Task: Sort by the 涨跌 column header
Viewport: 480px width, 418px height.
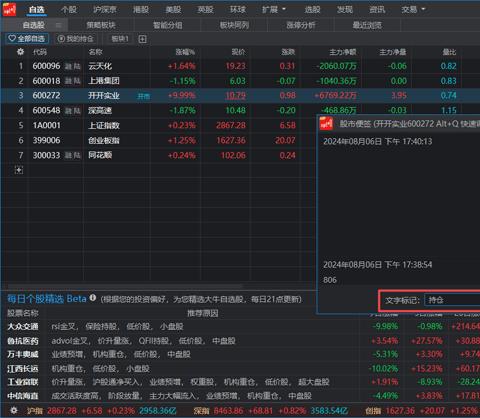Action: click(288, 52)
